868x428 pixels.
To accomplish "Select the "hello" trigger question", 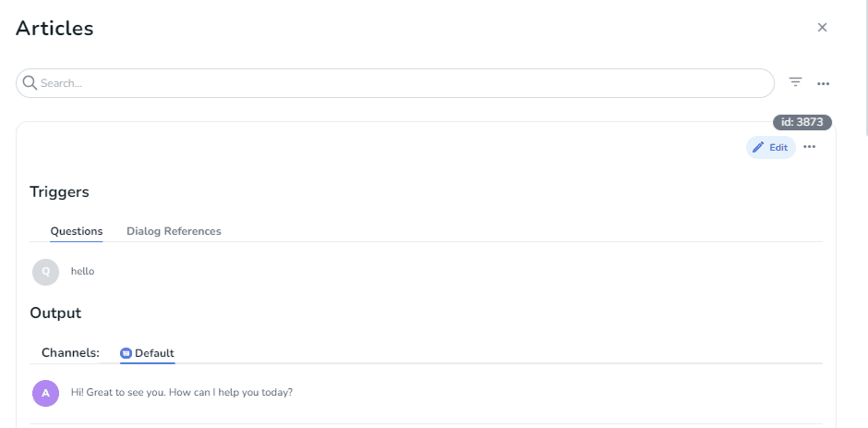I will pyautogui.click(x=83, y=272).
